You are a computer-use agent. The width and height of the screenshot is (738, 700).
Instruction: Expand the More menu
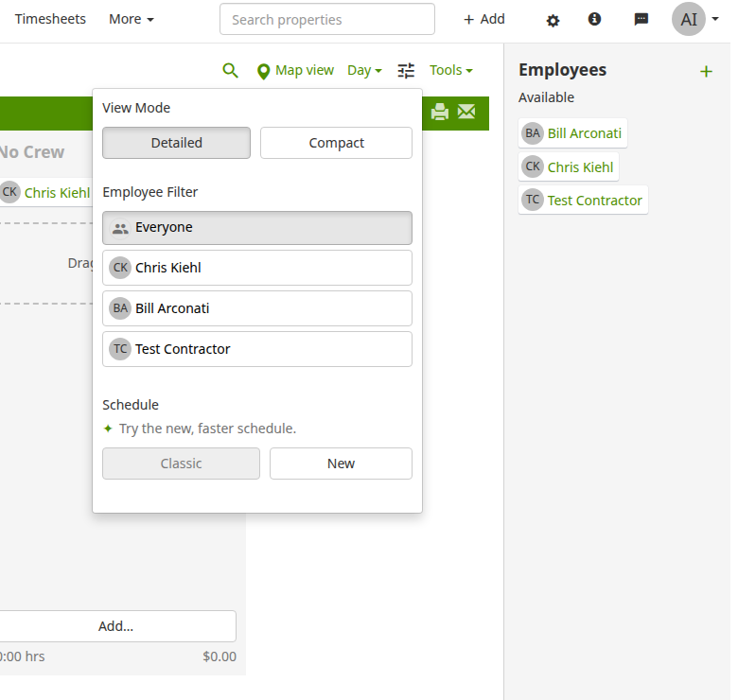pyautogui.click(x=132, y=19)
